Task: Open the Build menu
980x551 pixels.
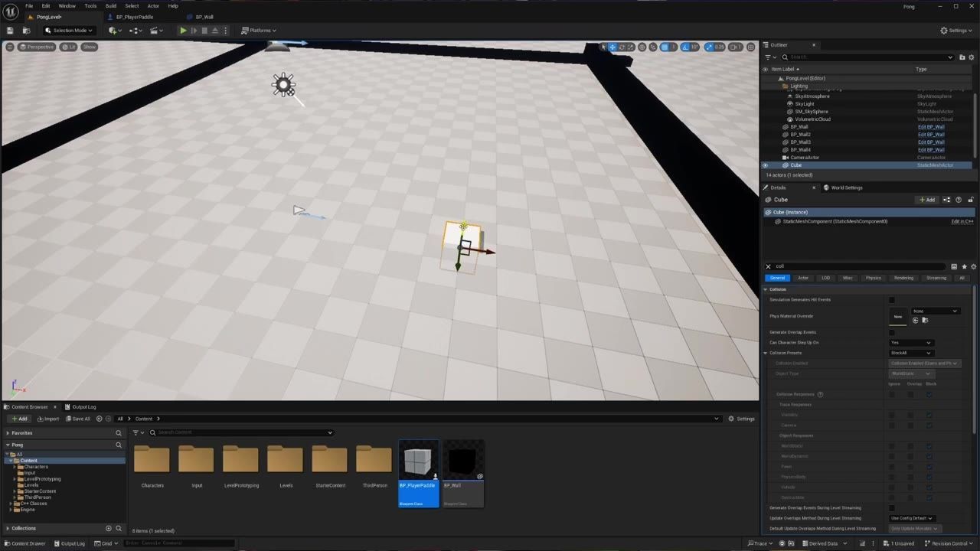Action: click(111, 6)
